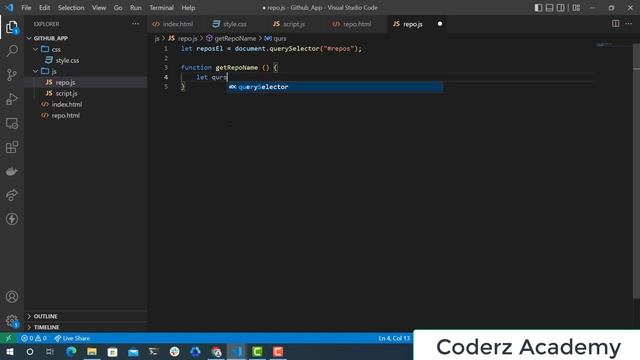
Task: Open the Live Share view in activity bar
Action: pyautogui.click(x=12, y=195)
